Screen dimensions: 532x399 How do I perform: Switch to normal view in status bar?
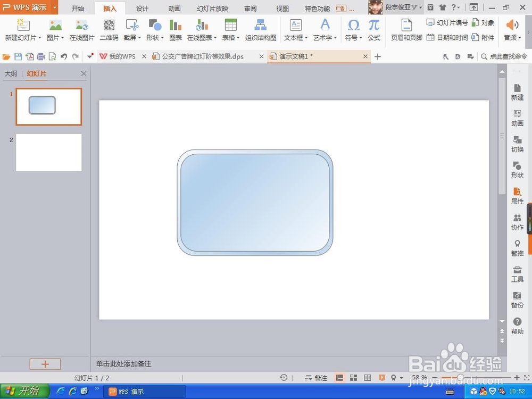[x=339, y=378]
